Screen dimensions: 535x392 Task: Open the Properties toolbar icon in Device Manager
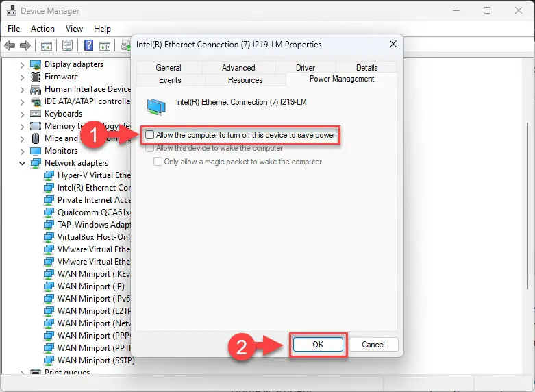pos(68,45)
